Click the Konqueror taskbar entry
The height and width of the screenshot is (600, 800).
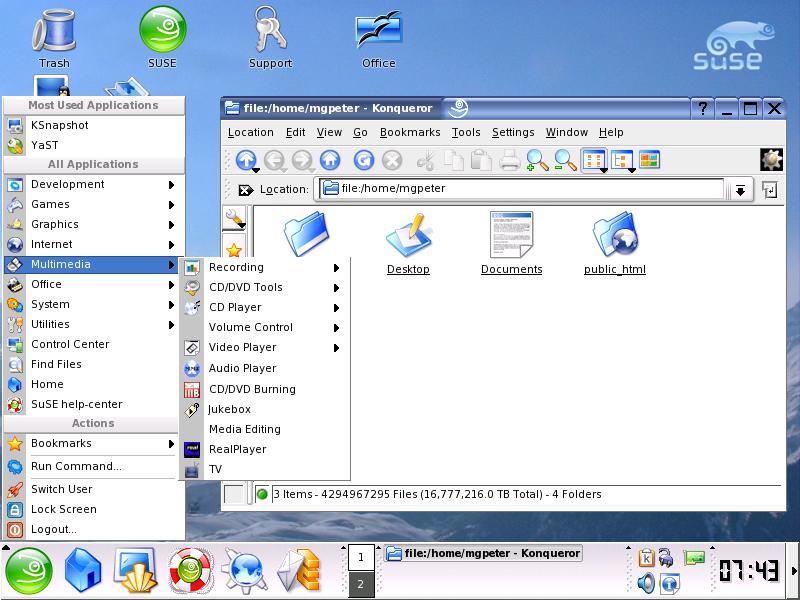pyautogui.click(x=483, y=553)
